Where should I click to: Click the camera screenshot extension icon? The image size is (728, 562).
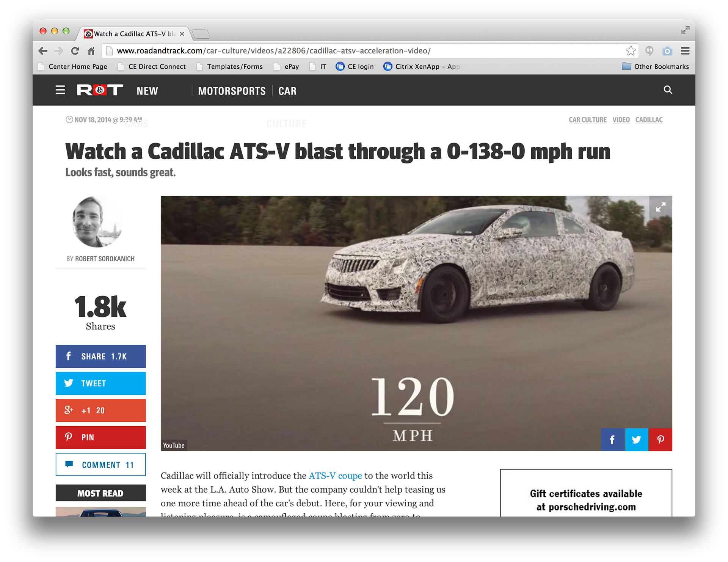[x=667, y=51]
